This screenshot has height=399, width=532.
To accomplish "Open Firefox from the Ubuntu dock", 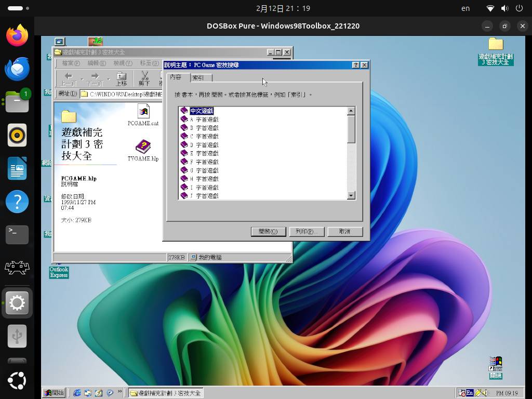I will (17, 35).
